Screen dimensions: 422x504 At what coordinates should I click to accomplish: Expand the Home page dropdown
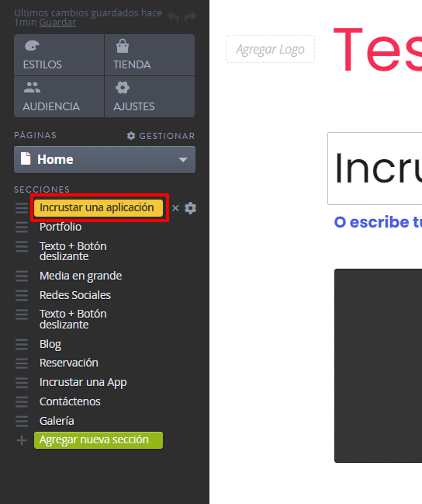(x=105, y=160)
